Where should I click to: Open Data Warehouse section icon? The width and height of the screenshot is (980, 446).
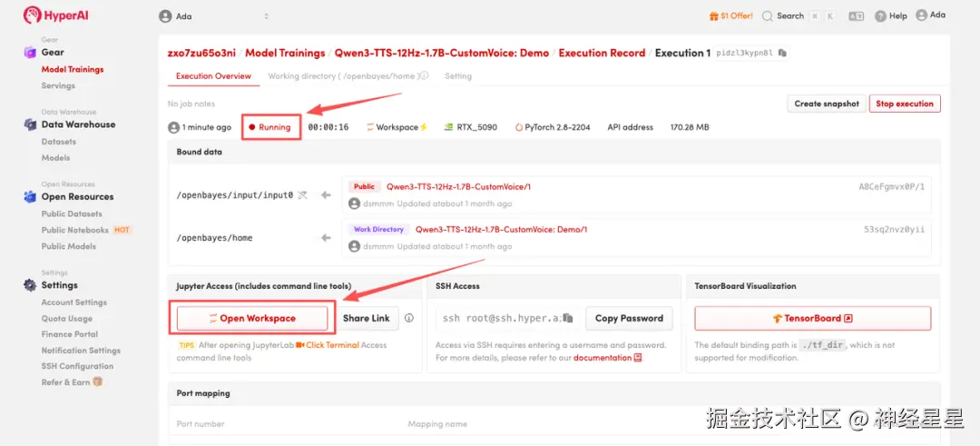(x=30, y=124)
